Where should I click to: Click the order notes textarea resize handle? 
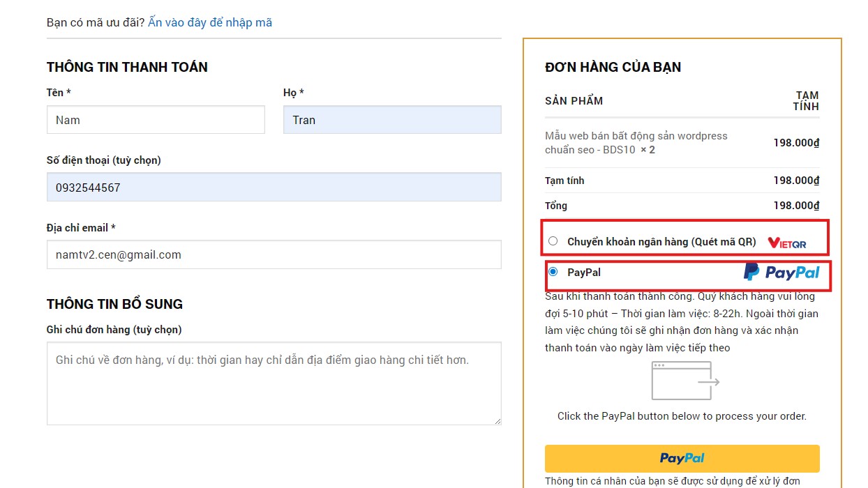click(x=497, y=421)
